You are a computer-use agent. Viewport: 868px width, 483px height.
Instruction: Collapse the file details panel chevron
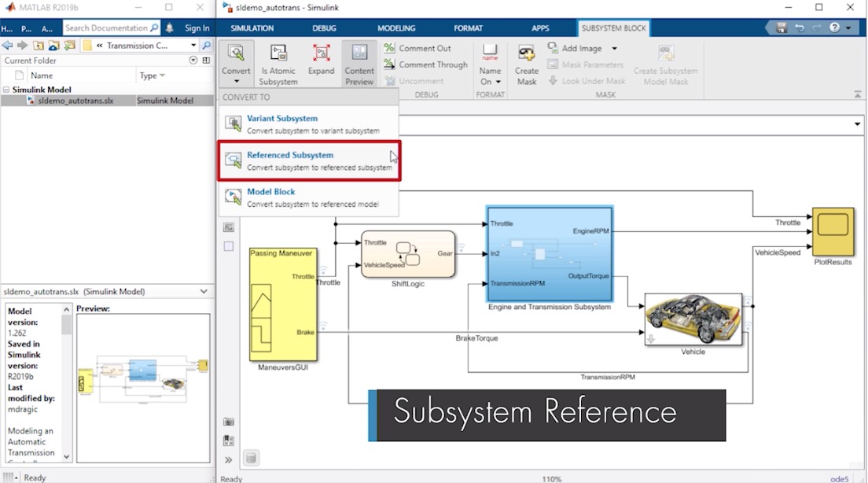coord(204,291)
